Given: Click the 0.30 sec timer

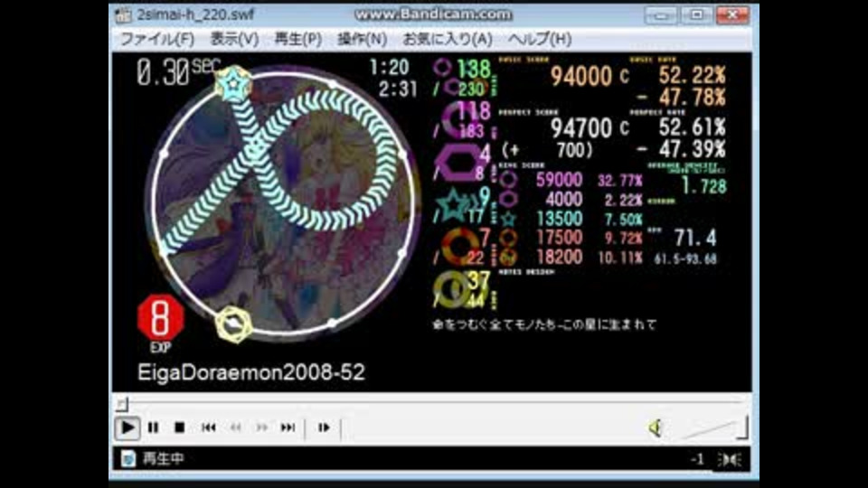Looking at the screenshot, I should tap(178, 72).
